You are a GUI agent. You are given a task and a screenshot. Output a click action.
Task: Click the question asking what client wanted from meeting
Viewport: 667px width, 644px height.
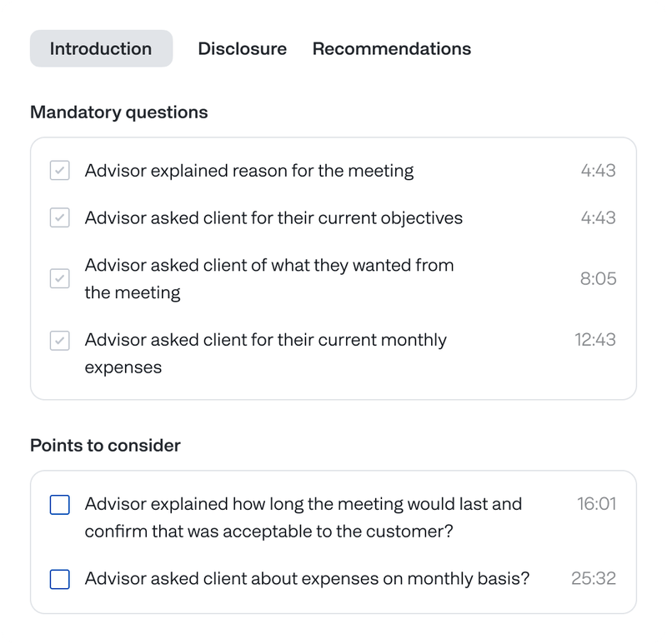[x=268, y=278]
